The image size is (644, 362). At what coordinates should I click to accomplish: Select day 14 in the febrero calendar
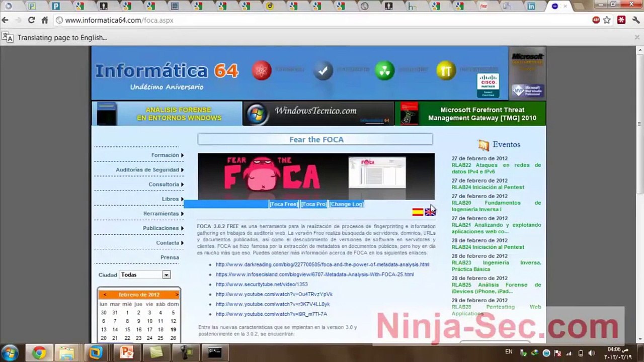click(115, 330)
